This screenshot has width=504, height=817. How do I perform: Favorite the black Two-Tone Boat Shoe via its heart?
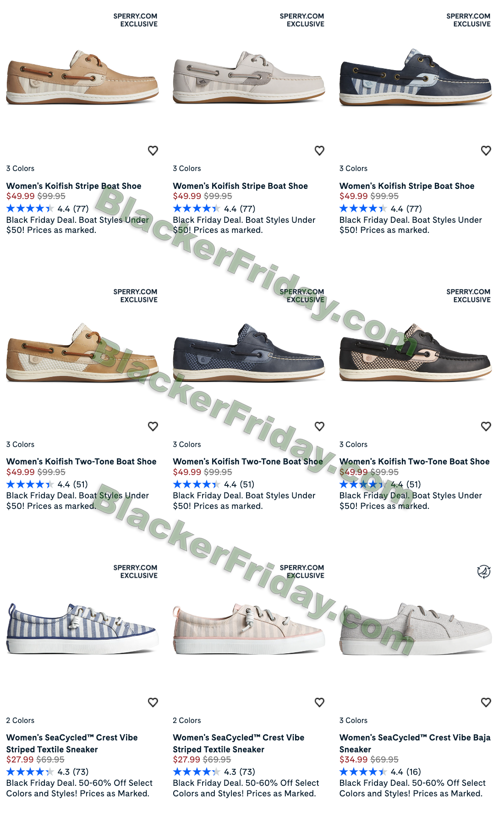pos(486,426)
